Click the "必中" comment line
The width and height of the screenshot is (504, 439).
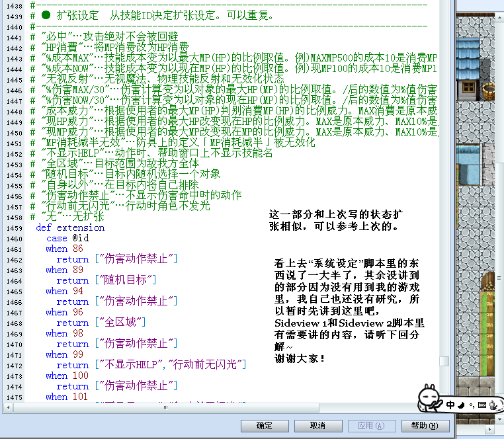104,37
